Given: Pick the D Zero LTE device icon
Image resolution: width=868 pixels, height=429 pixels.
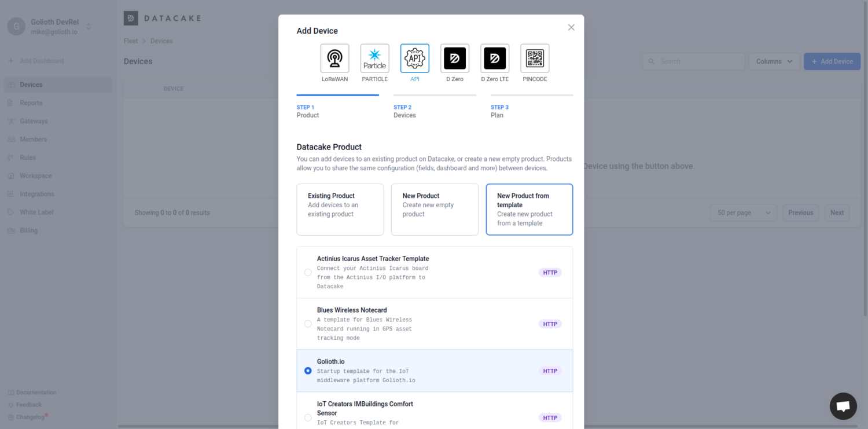Looking at the screenshot, I should [495, 58].
